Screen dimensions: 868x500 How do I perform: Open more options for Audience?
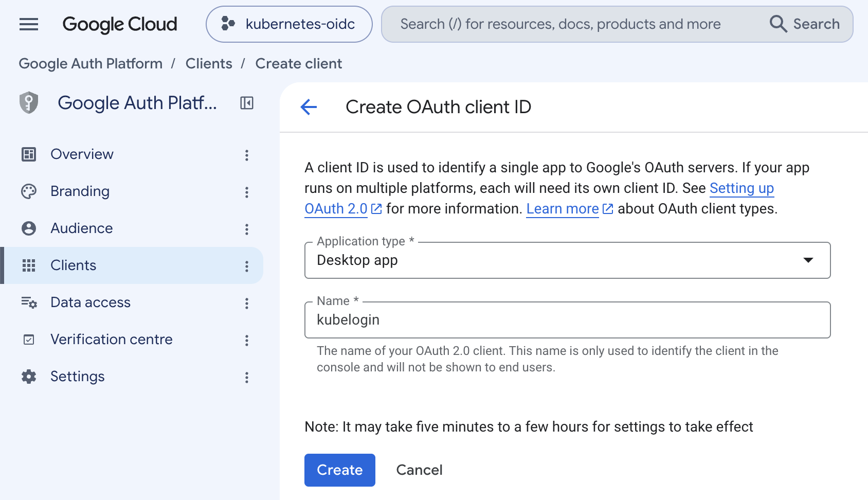(247, 229)
